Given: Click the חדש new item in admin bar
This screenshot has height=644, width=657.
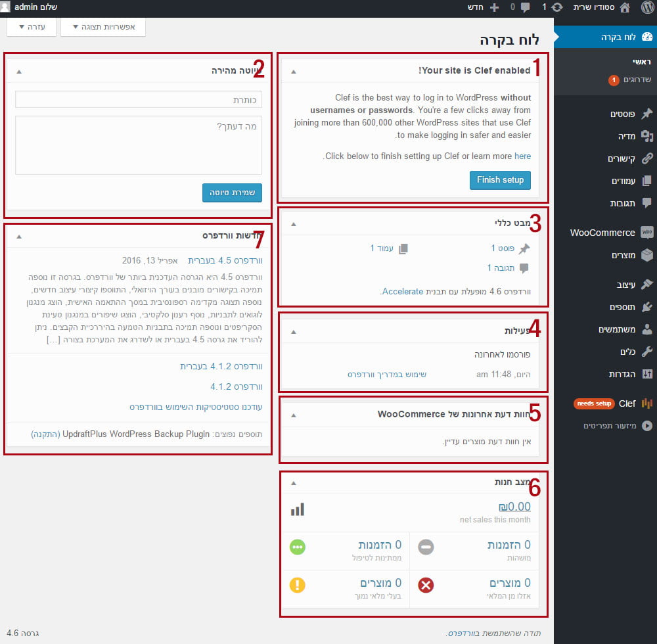Looking at the screenshot, I should (x=475, y=7).
